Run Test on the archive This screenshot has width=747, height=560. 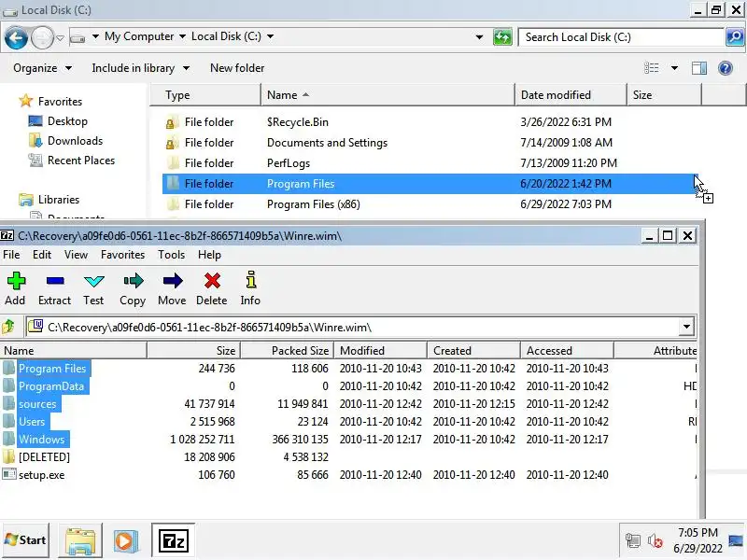point(93,288)
